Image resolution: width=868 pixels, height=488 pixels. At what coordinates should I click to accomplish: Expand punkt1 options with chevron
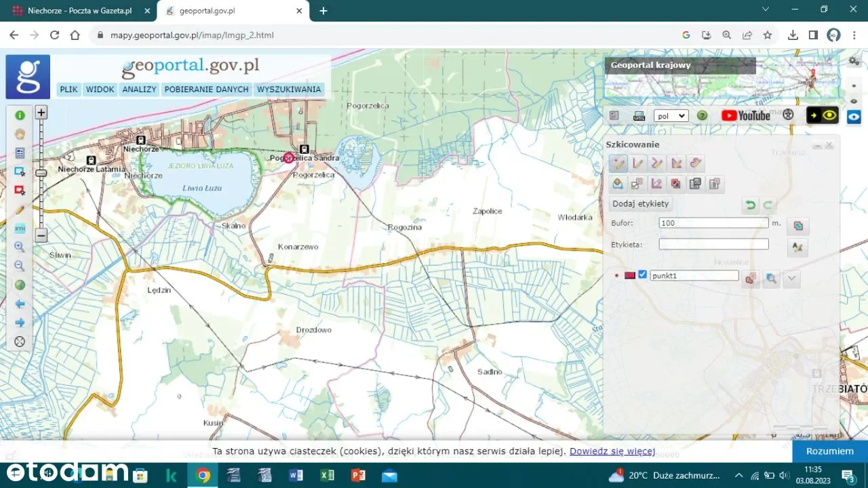[x=791, y=278]
